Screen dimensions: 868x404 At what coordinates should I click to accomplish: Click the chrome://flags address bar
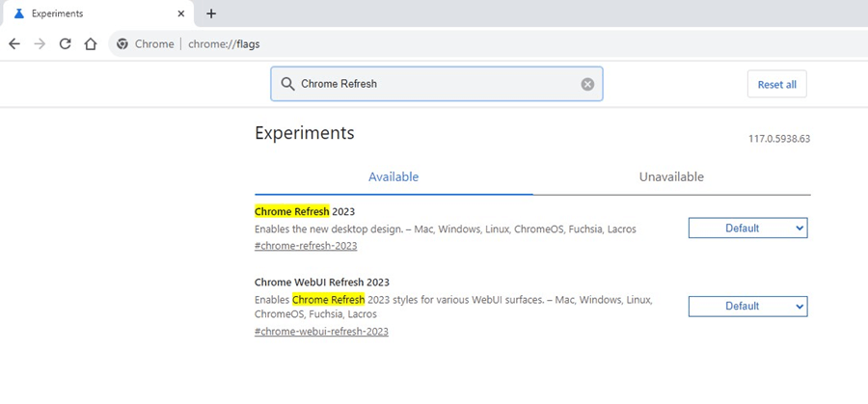[x=487, y=44]
